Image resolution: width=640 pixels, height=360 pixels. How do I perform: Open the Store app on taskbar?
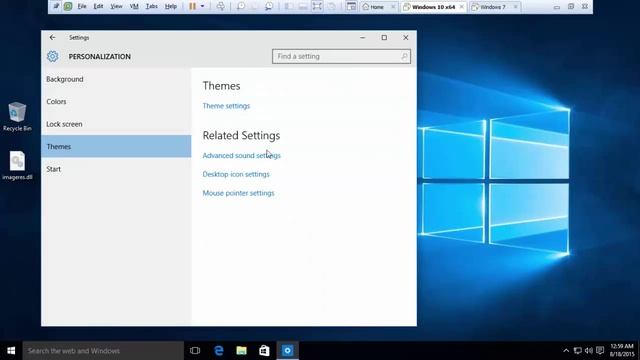point(264,351)
